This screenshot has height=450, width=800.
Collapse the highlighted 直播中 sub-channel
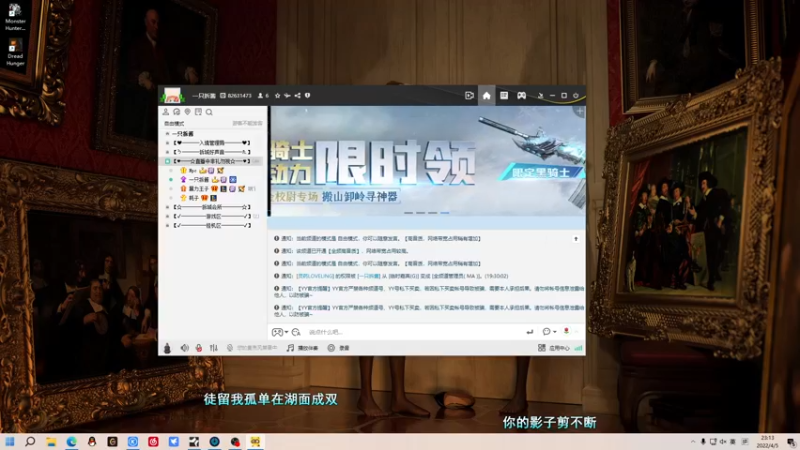(167, 161)
